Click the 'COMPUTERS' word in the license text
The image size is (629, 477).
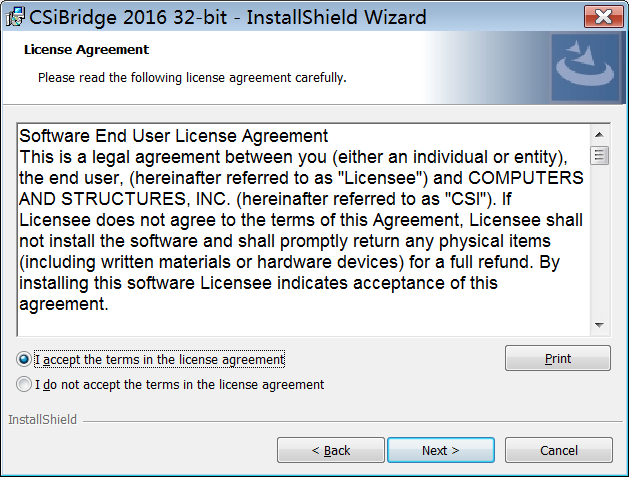click(x=526, y=178)
